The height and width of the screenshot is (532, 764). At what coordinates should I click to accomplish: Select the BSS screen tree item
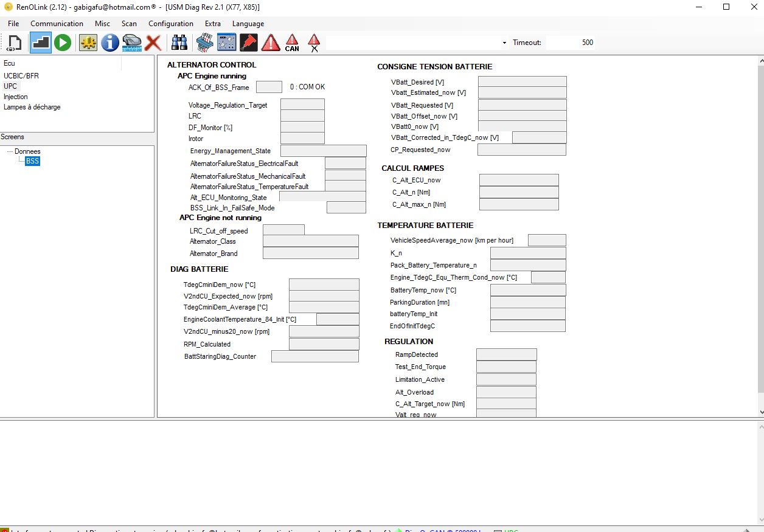point(32,161)
